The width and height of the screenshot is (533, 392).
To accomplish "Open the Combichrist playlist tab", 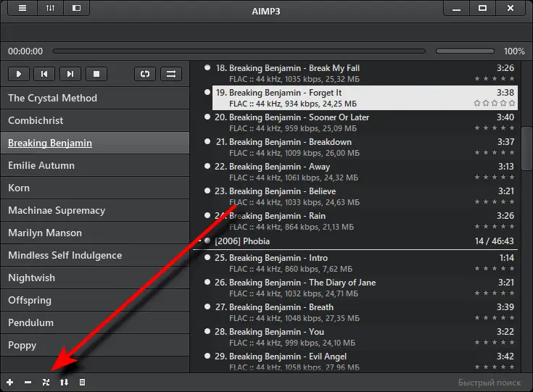I will (95, 120).
